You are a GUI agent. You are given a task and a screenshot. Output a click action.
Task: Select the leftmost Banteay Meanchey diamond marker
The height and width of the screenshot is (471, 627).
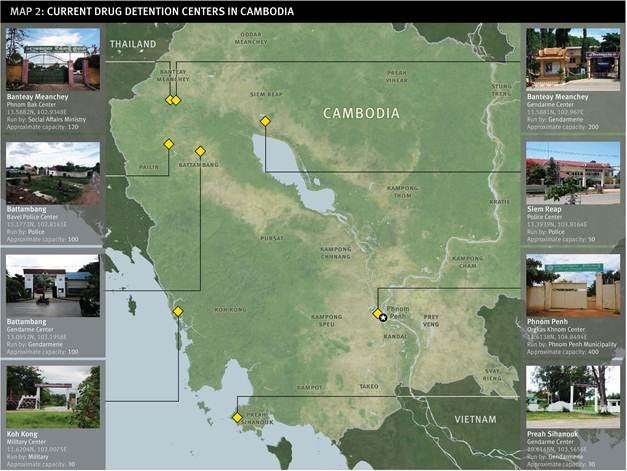point(169,100)
